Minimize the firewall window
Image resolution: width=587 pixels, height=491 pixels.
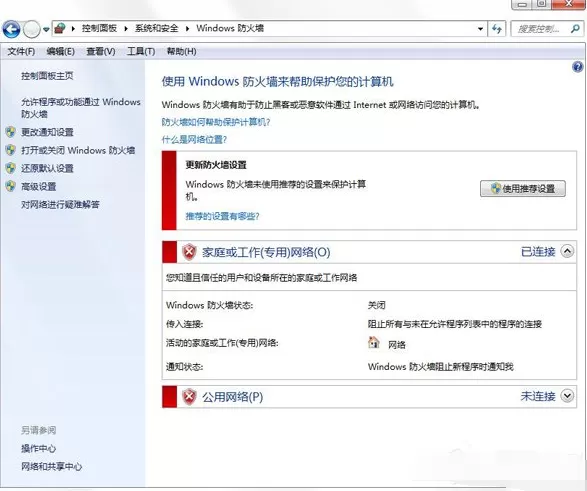(522, 4)
